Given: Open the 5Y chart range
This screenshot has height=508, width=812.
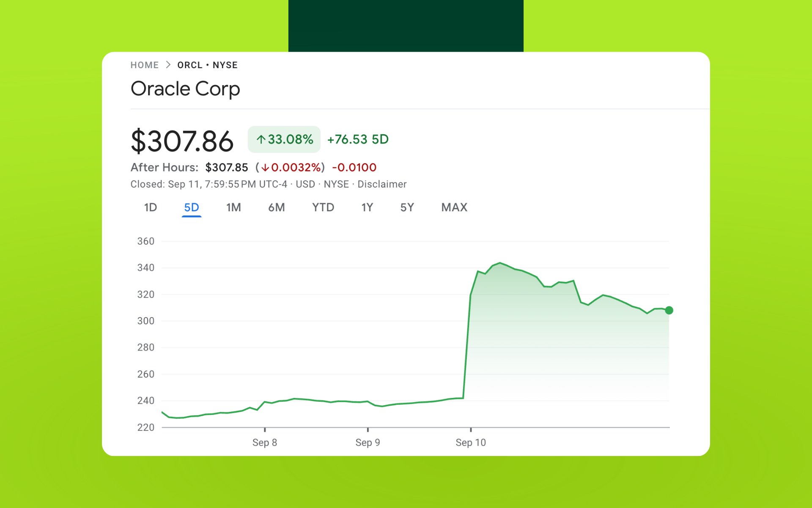Looking at the screenshot, I should coord(407,207).
